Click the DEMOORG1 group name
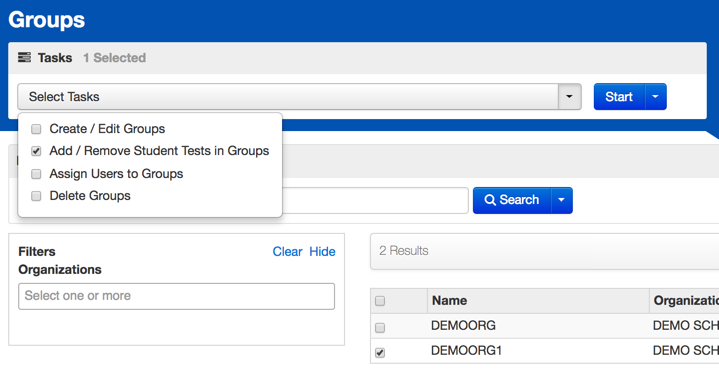The height and width of the screenshot is (370, 719). tap(466, 351)
